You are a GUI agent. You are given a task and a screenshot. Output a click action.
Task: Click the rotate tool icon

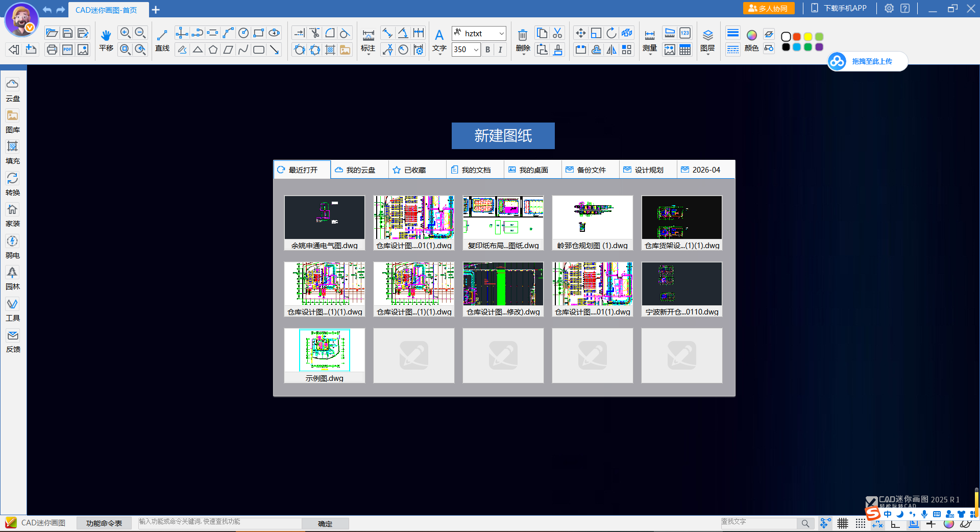point(611,33)
